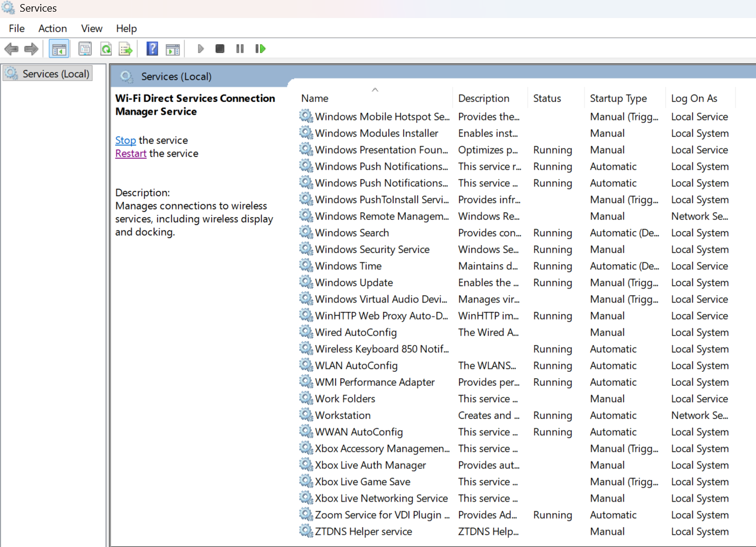Restart the service using the green restart icon
Image resolution: width=756 pixels, height=547 pixels.
(x=260, y=49)
